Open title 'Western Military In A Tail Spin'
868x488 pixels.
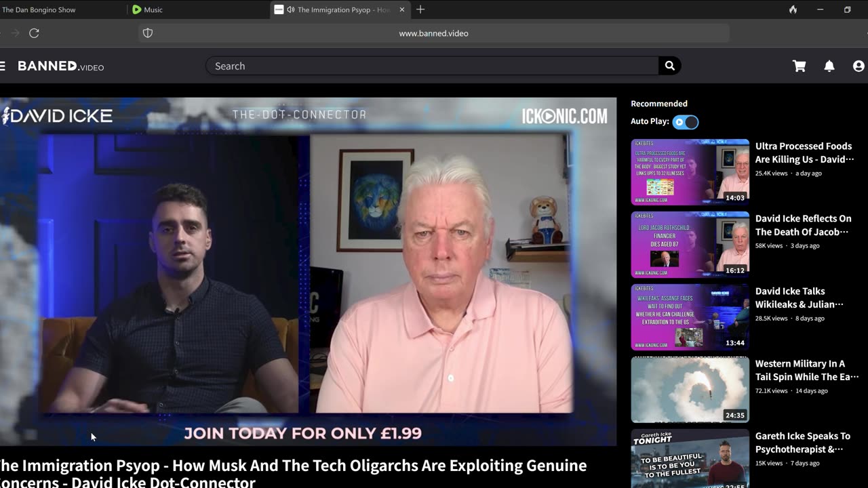click(x=807, y=370)
